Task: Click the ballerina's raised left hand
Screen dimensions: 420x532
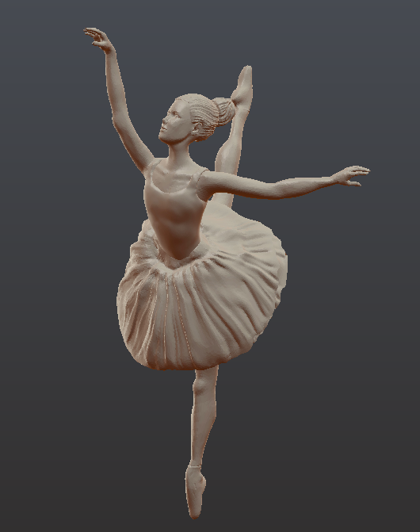Action: click(99, 40)
